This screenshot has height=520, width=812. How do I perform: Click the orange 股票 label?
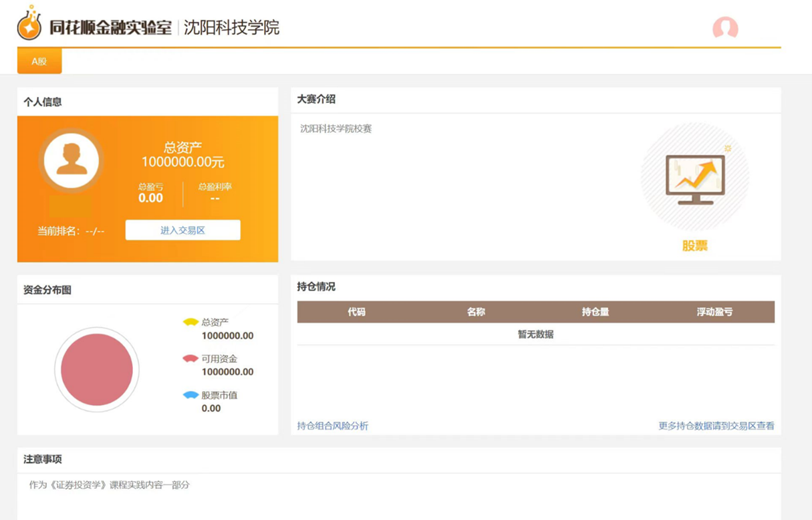[x=694, y=246]
